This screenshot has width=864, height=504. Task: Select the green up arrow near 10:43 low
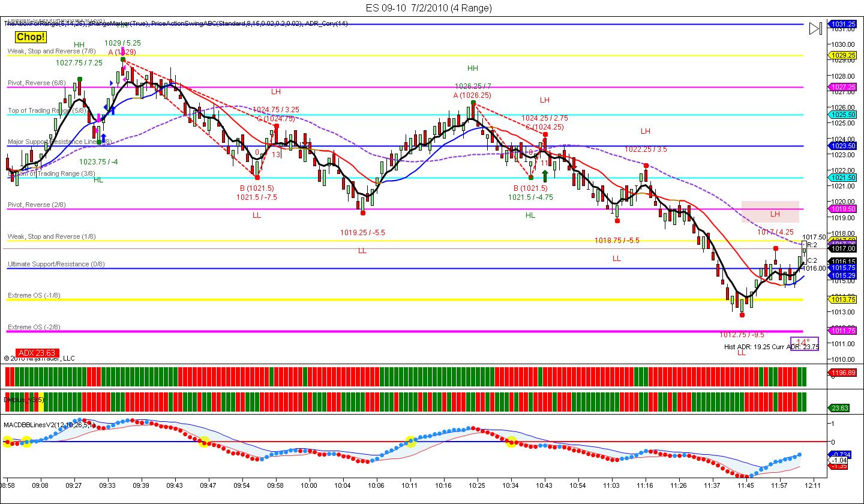tap(545, 176)
